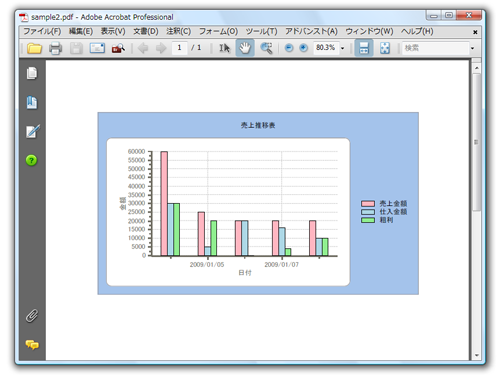This screenshot has width=500, height=376.
Task: Open a file with the folder icon
Action: point(34,48)
